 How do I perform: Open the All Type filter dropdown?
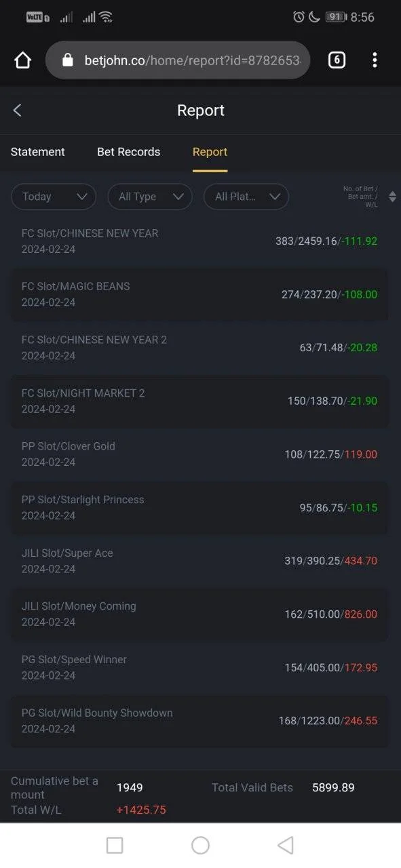click(150, 197)
